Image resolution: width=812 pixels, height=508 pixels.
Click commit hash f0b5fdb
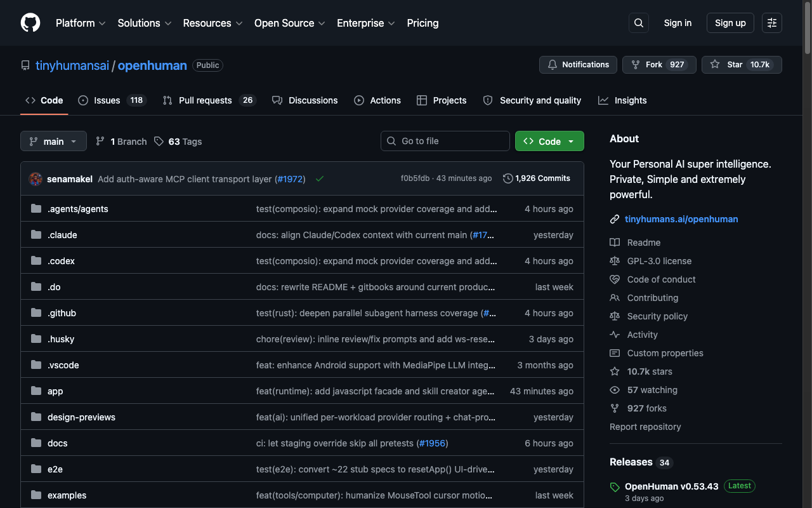coord(415,178)
